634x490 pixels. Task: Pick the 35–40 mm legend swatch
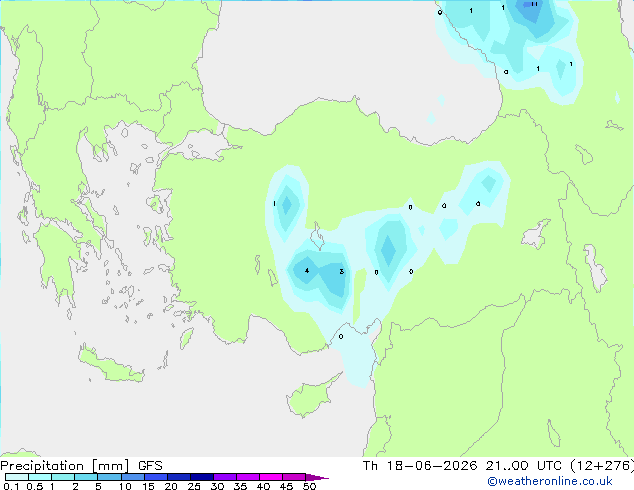pyautogui.click(x=248, y=477)
